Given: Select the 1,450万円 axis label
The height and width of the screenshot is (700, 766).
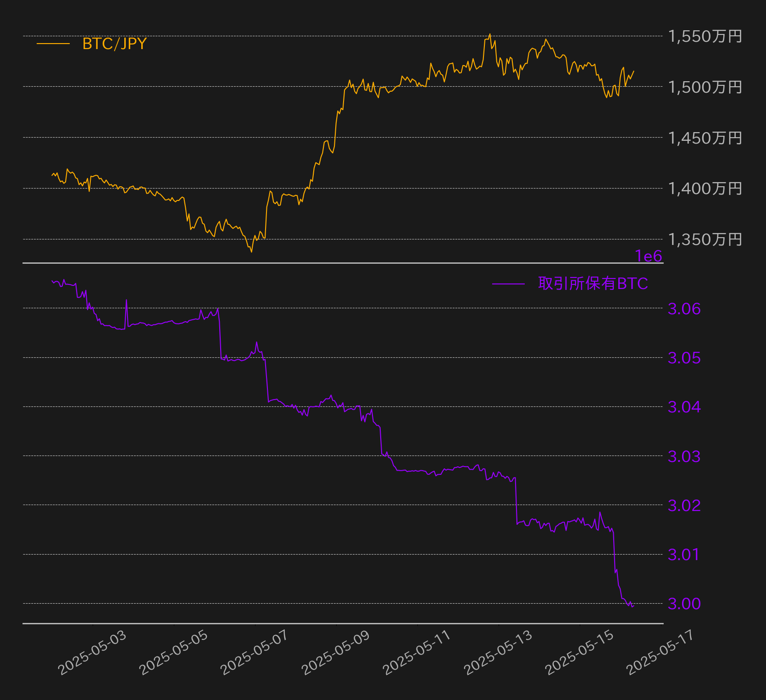Looking at the screenshot, I should pos(705,138).
